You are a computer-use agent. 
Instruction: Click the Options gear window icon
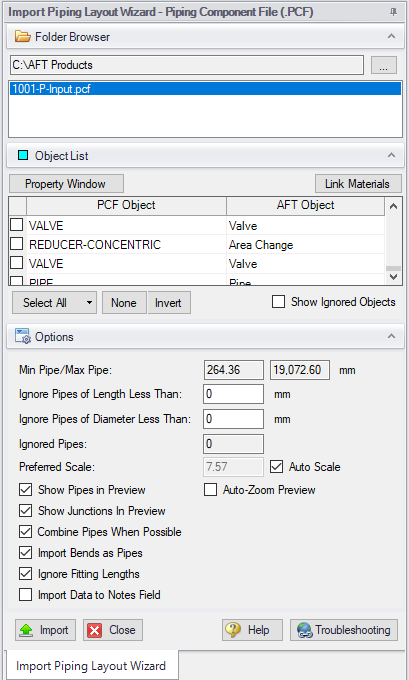[23, 337]
